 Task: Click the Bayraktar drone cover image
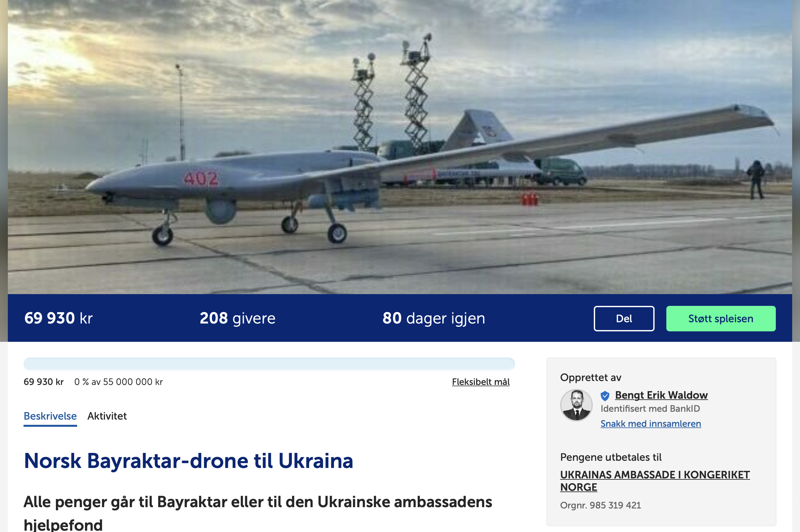coord(400,147)
